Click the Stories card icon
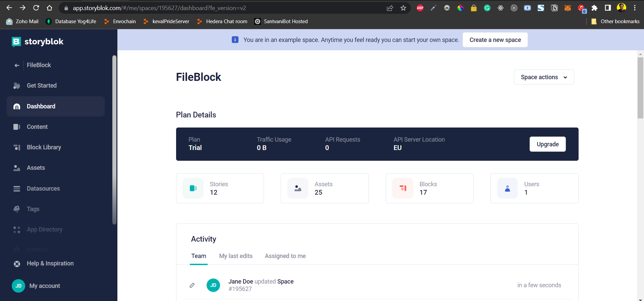Image resolution: width=644 pixels, height=301 pixels. click(x=193, y=188)
